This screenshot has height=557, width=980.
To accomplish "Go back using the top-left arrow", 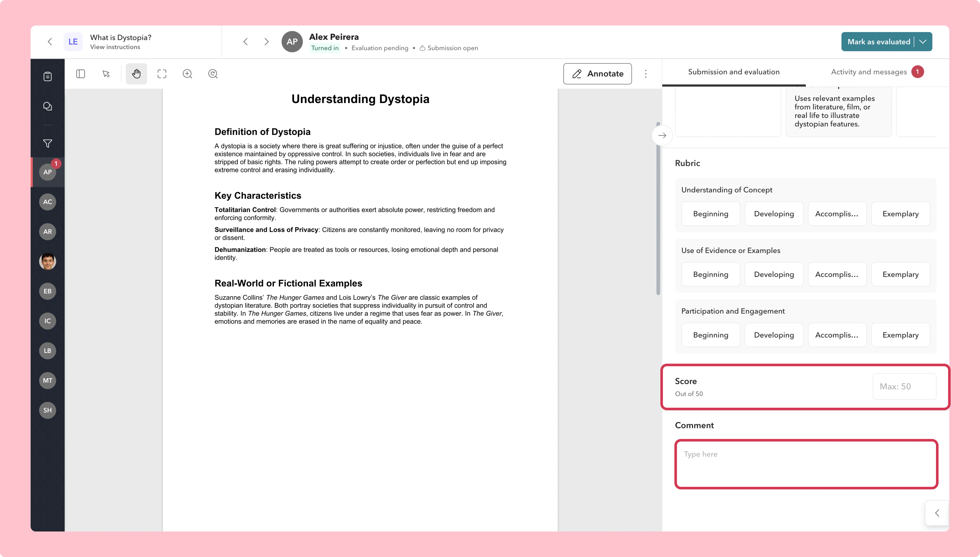I will click(x=50, y=42).
